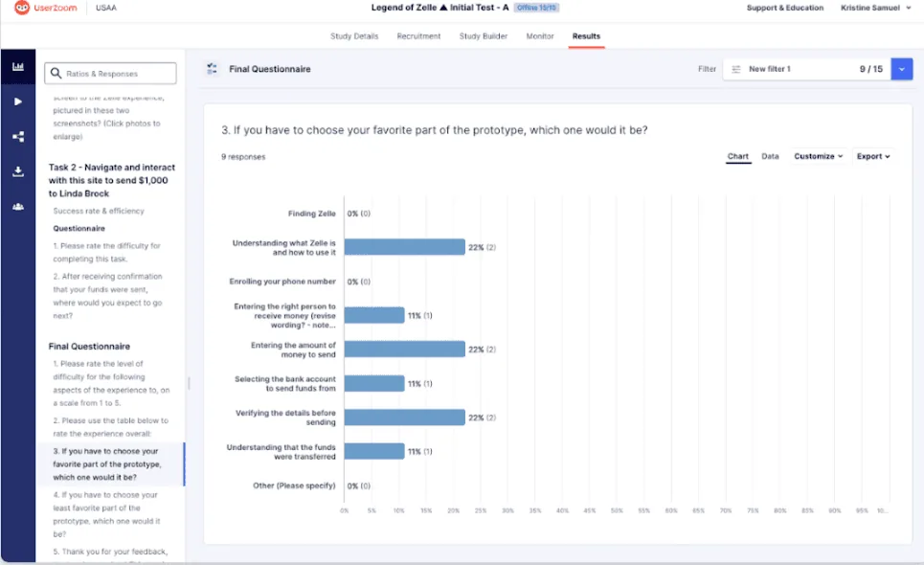Open the participants sidebar icon
This screenshot has height=565, width=924.
coord(18,207)
